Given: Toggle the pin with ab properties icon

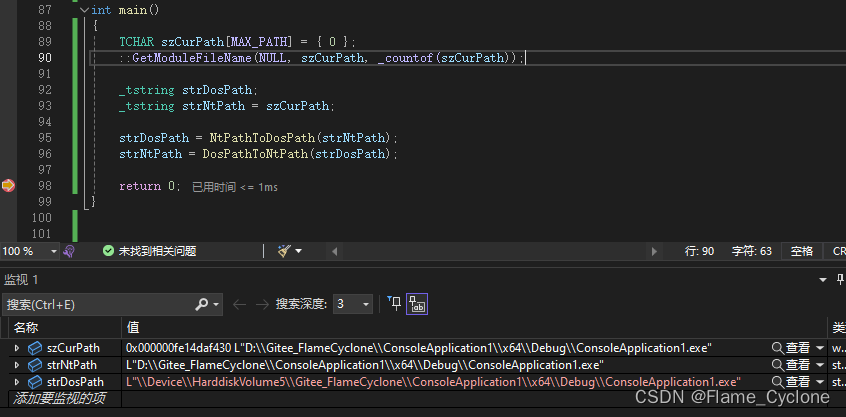Looking at the screenshot, I should (x=417, y=304).
